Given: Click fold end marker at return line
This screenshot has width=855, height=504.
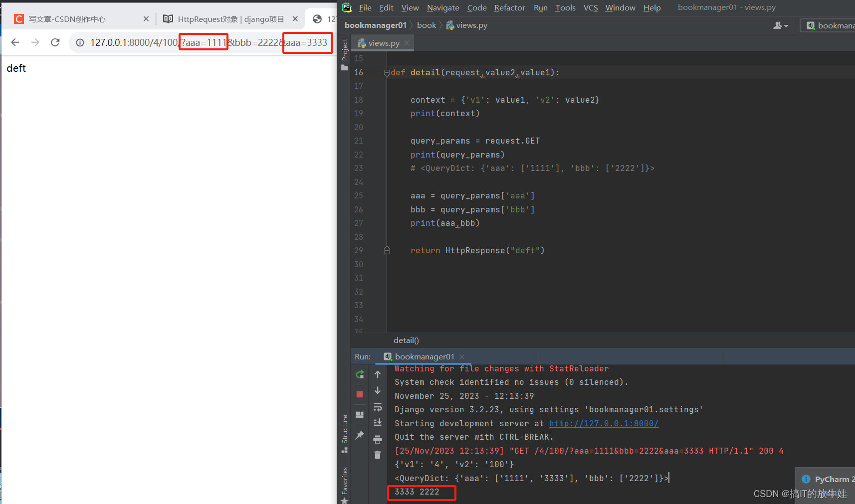Looking at the screenshot, I should click(x=387, y=250).
